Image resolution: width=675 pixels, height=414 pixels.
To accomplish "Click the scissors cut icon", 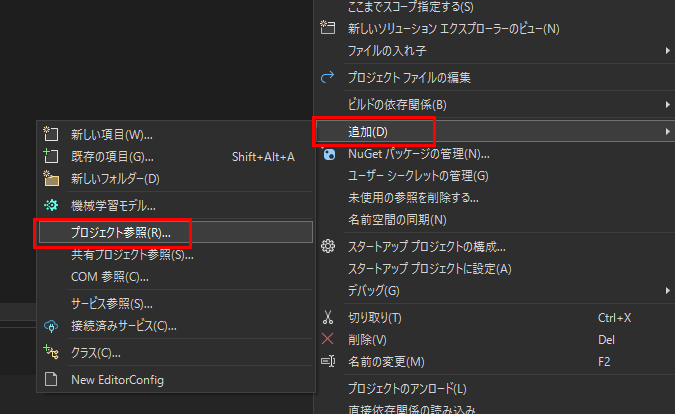I will 328,317.
